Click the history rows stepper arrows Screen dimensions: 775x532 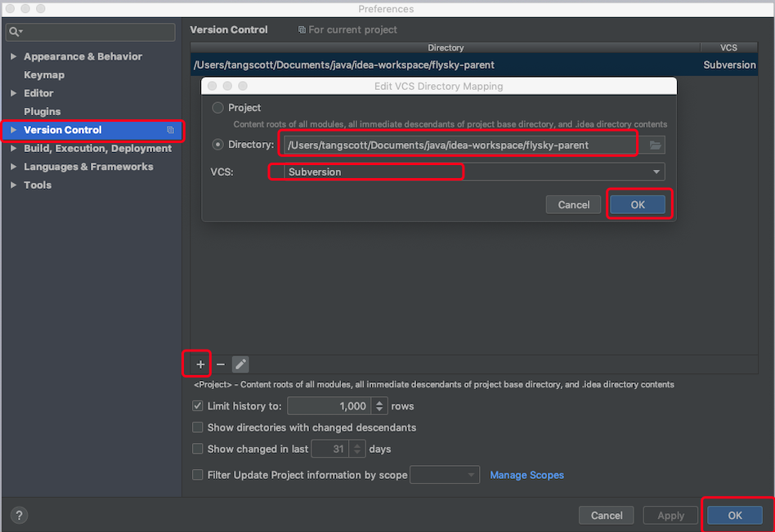tap(379, 406)
